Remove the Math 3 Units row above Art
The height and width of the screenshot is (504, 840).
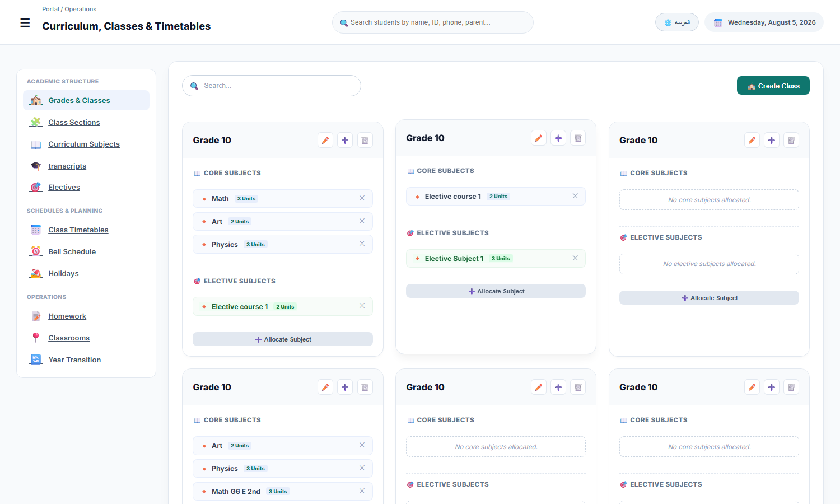point(362,198)
